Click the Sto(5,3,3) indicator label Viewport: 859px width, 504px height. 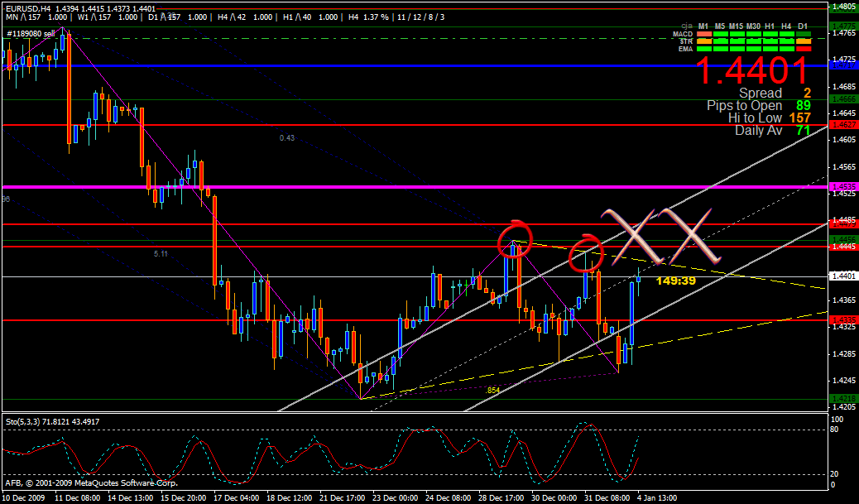pyautogui.click(x=52, y=421)
